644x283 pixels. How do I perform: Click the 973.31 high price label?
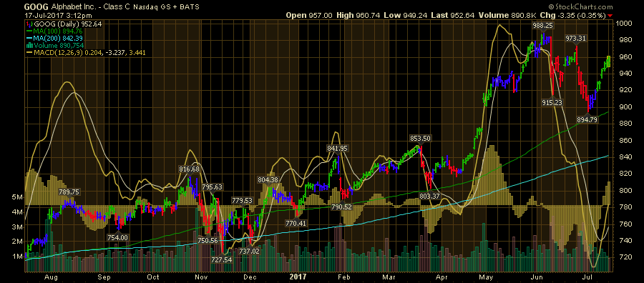(576, 38)
